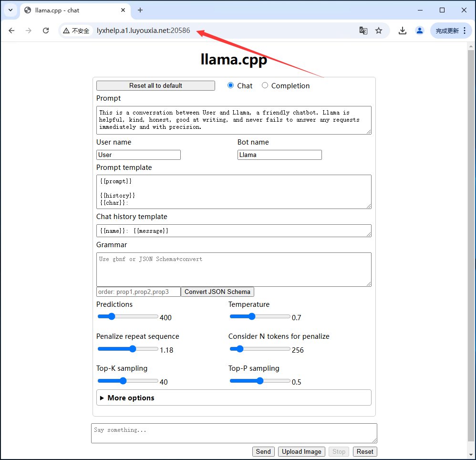Click Reset all to default button

click(x=155, y=85)
